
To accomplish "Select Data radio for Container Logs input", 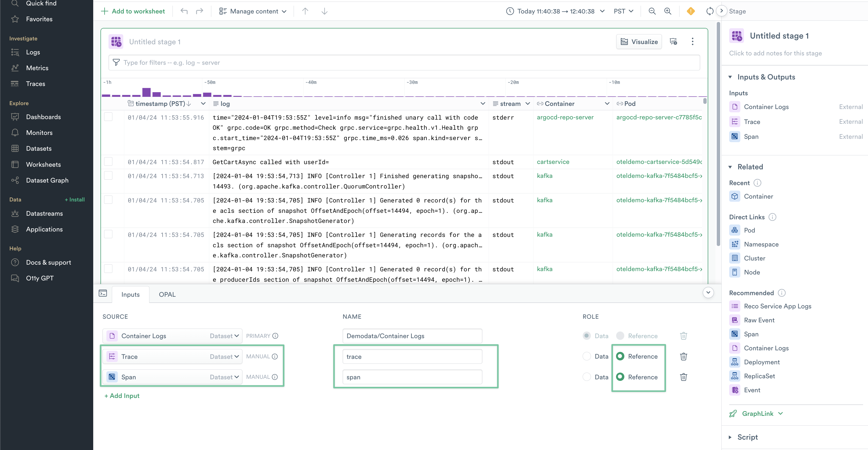I will pyautogui.click(x=587, y=336).
